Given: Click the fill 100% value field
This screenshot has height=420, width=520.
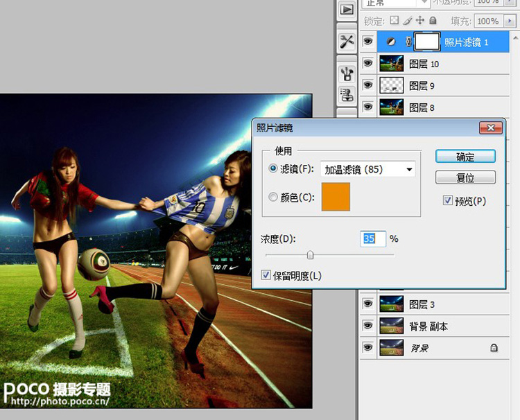Looking at the screenshot, I should click(x=489, y=21).
